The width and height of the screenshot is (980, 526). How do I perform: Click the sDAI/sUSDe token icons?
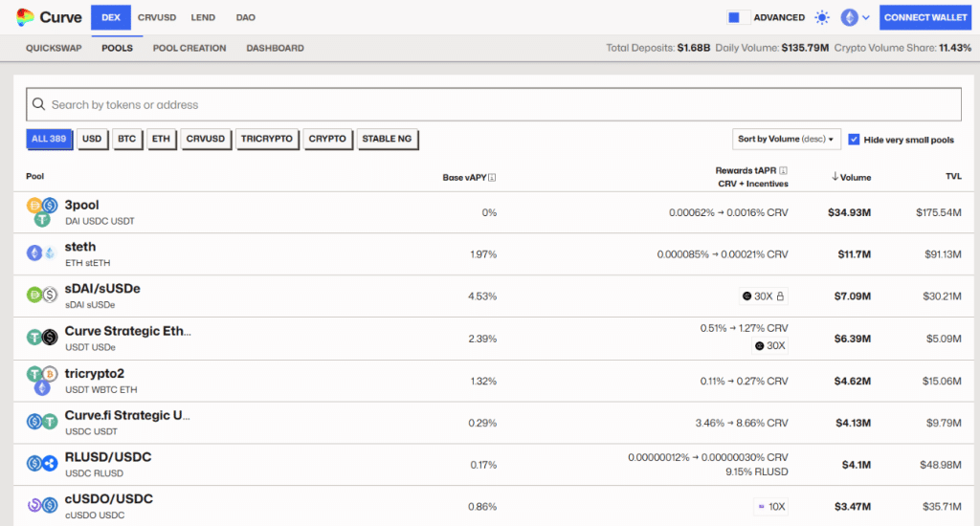coord(42,295)
